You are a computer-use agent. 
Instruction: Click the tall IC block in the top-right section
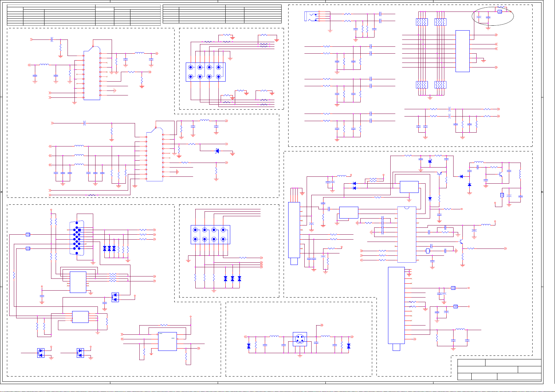point(462,51)
